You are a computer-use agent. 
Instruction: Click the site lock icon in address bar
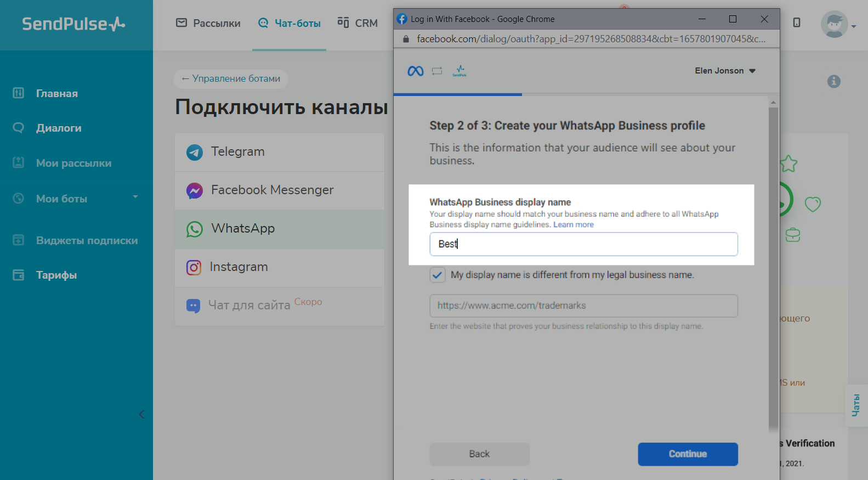pos(406,39)
